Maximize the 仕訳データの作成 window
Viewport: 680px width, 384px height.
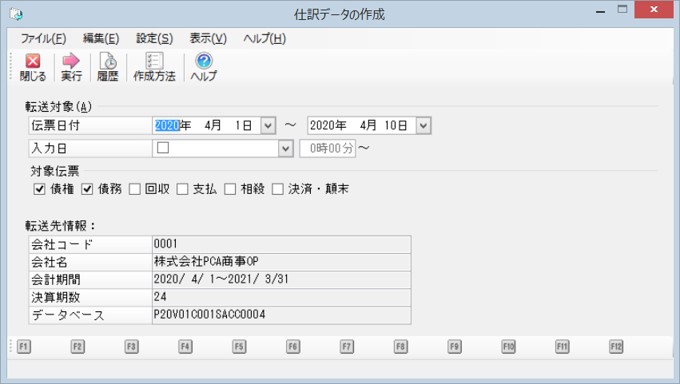click(x=623, y=10)
